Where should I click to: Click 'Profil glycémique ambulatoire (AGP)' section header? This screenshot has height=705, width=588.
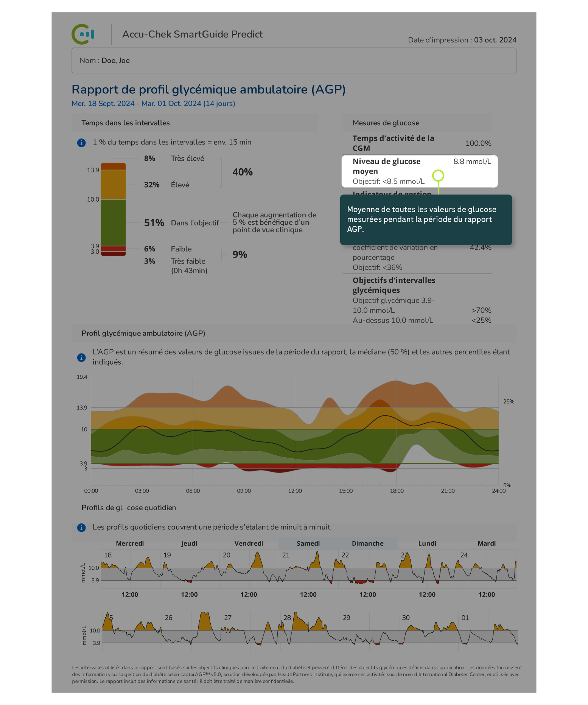point(294,333)
